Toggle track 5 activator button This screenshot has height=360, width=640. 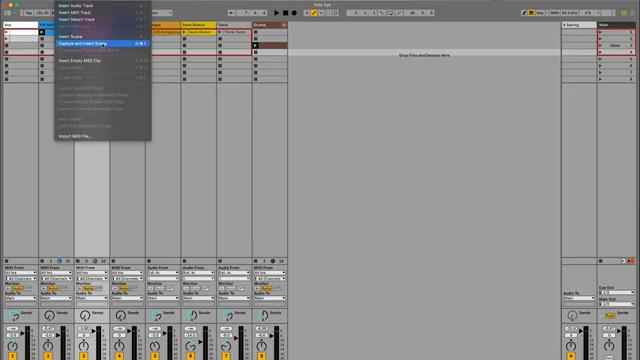pos(154,356)
